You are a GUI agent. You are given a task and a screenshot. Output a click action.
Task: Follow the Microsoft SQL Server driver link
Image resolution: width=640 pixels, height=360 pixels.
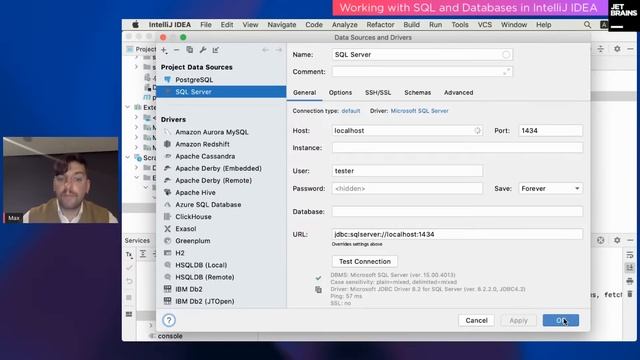pyautogui.click(x=420, y=111)
